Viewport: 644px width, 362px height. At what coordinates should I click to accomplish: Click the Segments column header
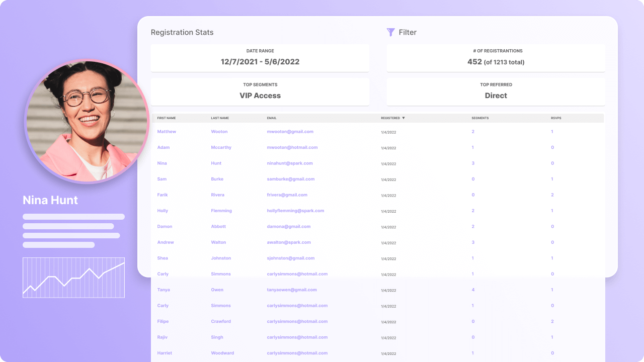pos(480,118)
